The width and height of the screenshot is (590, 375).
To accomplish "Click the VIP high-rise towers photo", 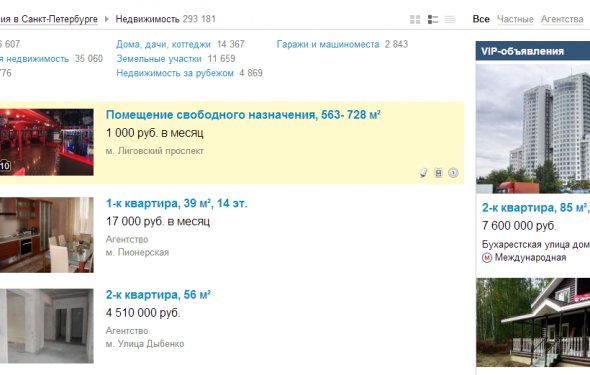I will coord(533,129).
